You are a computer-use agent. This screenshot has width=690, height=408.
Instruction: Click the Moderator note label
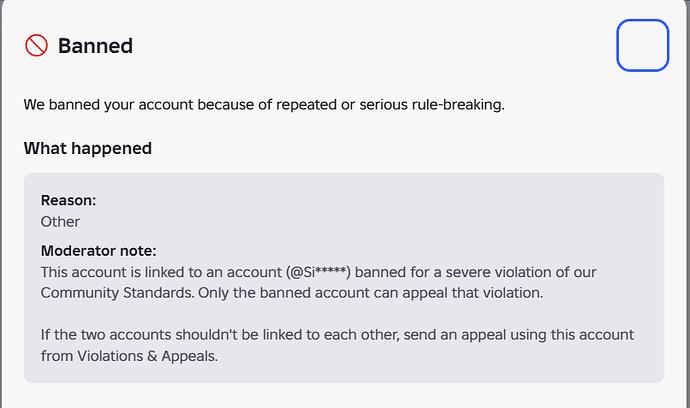[x=98, y=251]
